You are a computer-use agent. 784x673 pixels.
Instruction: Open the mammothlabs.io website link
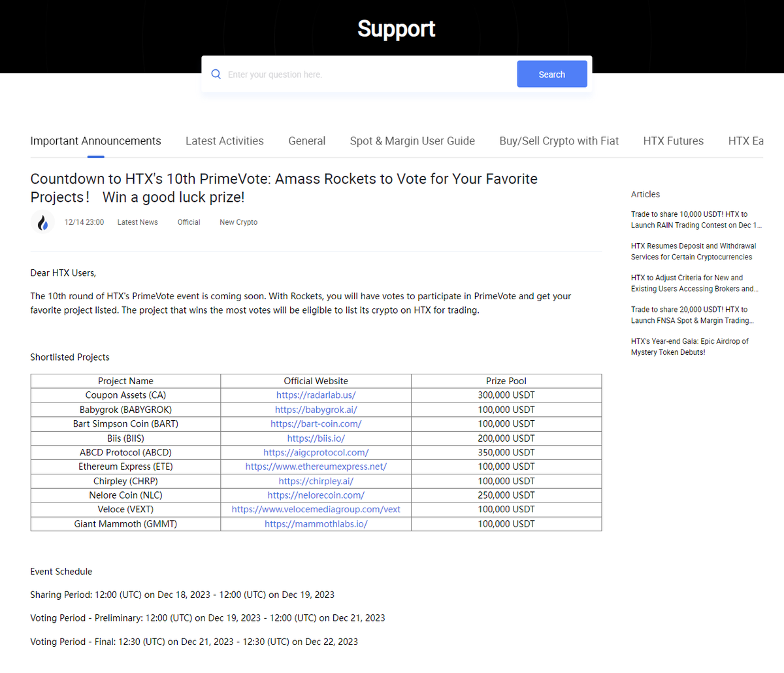click(x=316, y=524)
